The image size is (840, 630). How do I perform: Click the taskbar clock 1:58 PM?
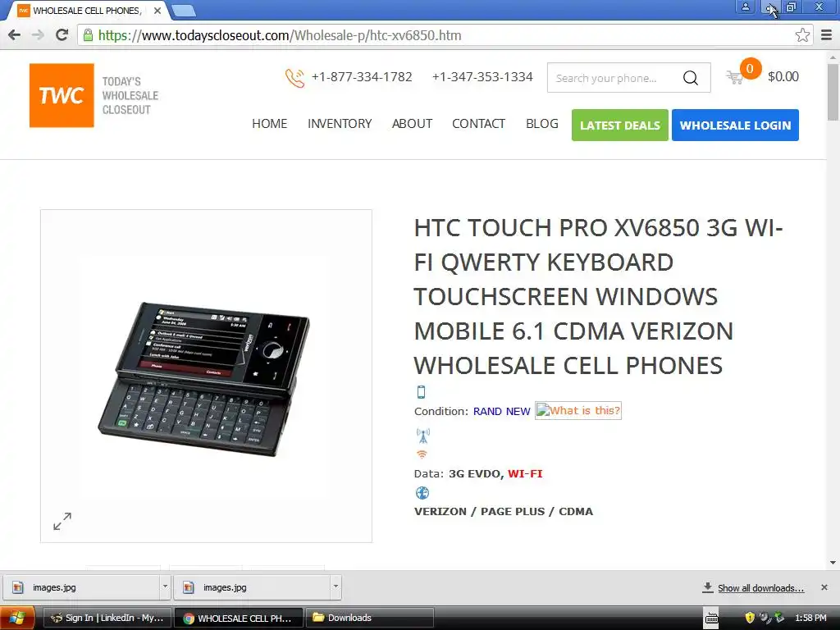pos(810,618)
